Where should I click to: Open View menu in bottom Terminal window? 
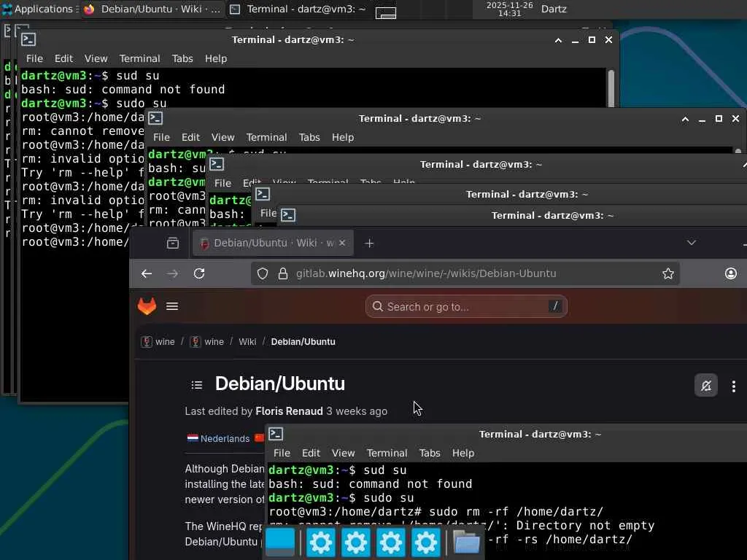[x=344, y=453]
